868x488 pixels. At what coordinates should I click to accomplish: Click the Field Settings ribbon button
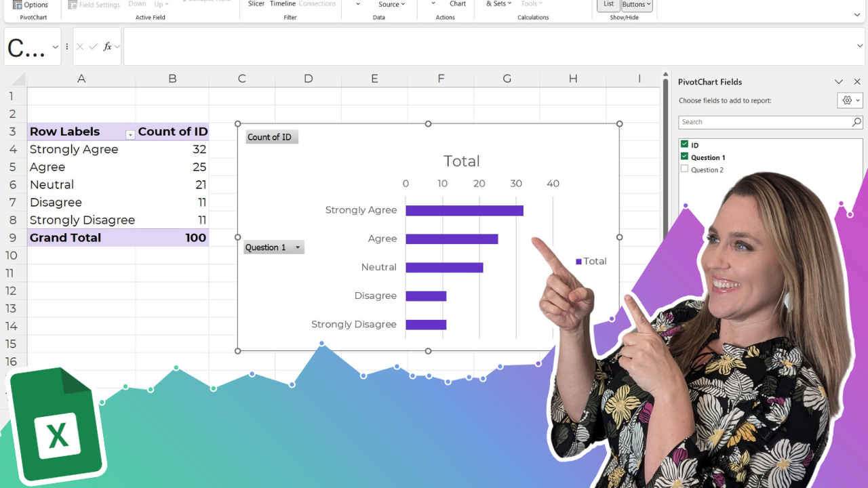94,5
